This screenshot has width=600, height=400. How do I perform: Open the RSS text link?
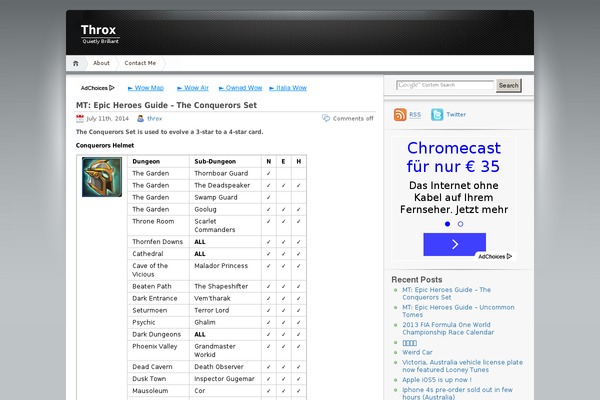click(415, 114)
